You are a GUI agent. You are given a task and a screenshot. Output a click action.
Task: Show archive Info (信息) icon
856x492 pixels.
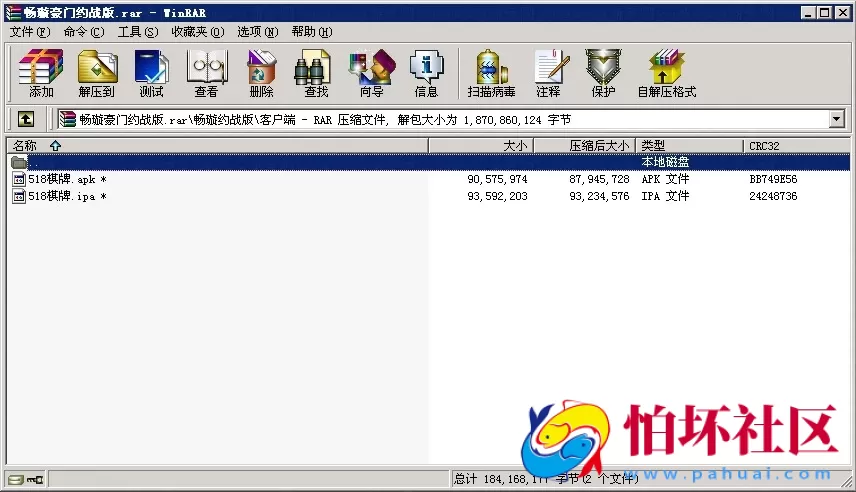(426, 73)
